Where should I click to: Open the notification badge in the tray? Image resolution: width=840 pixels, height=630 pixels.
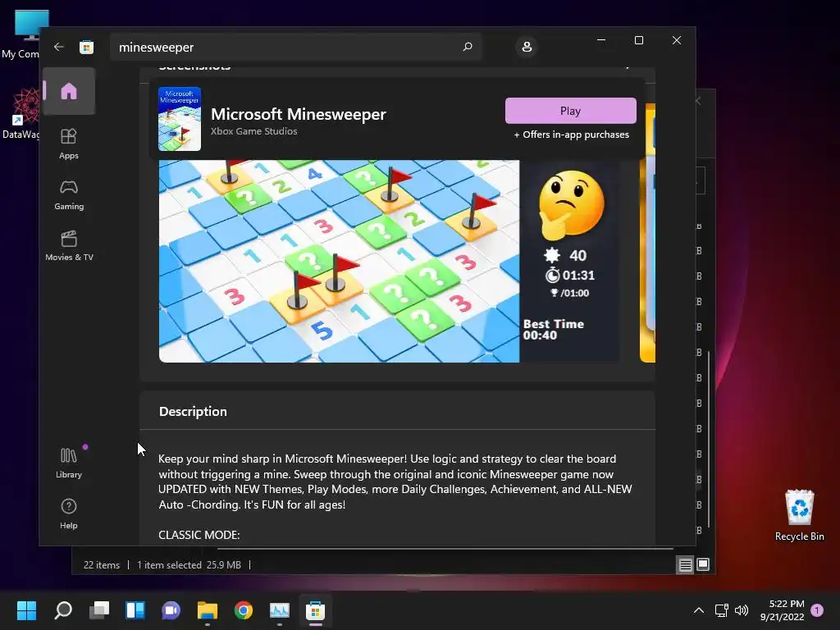pyautogui.click(x=817, y=610)
